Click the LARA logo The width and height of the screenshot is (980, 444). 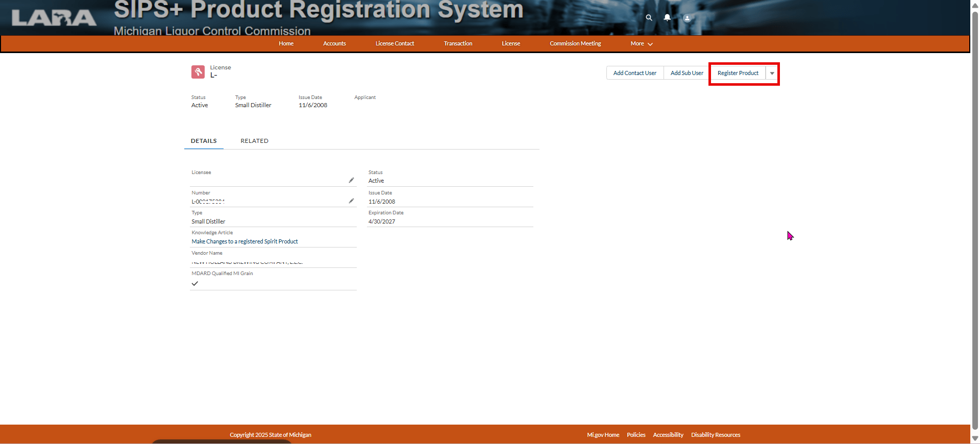(x=54, y=18)
